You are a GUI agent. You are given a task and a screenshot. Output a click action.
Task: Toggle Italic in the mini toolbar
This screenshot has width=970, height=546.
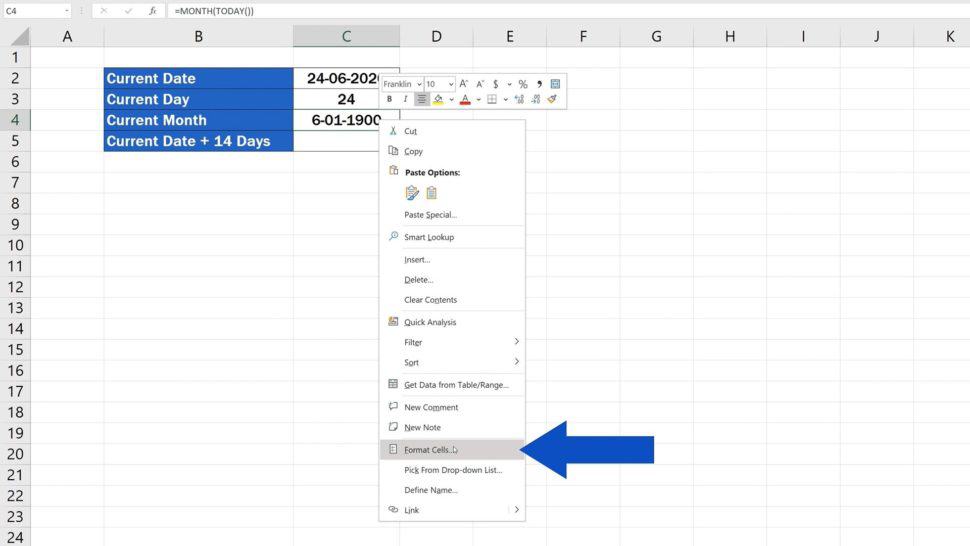(405, 99)
